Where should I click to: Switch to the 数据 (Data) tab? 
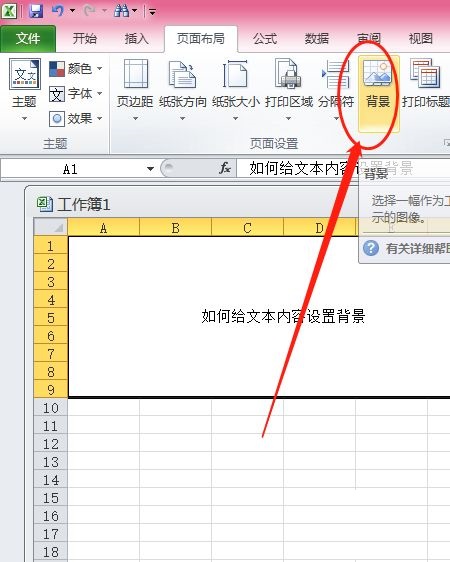click(317, 38)
